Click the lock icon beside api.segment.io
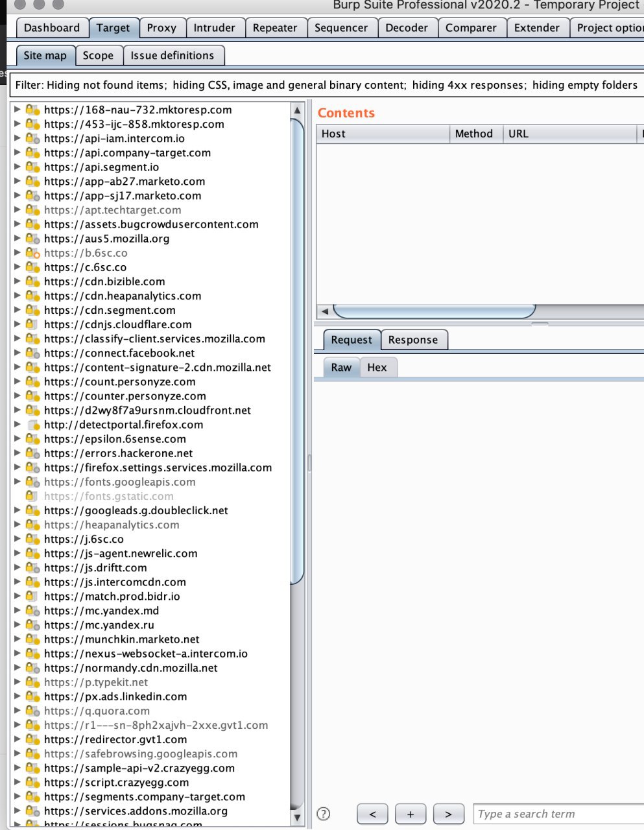The width and height of the screenshot is (644, 830). click(32, 167)
